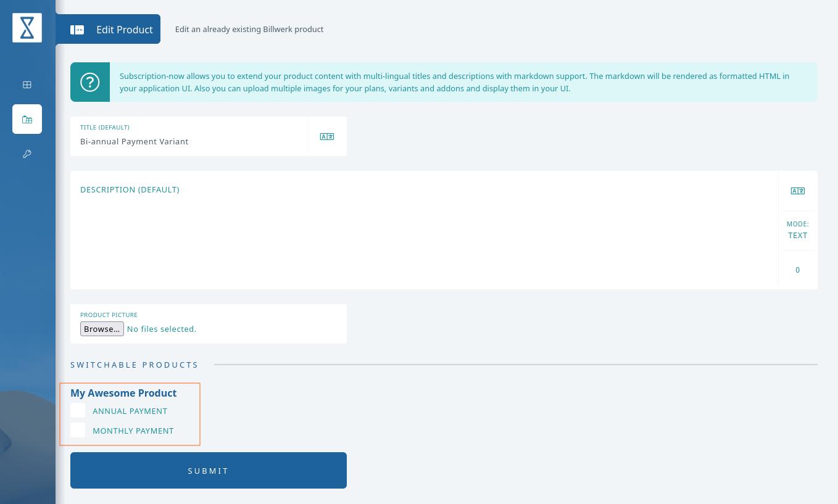Check the Monthly Payment checkbox
This screenshot has width=838, height=504.
pyautogui.click(x=78, y=430)
